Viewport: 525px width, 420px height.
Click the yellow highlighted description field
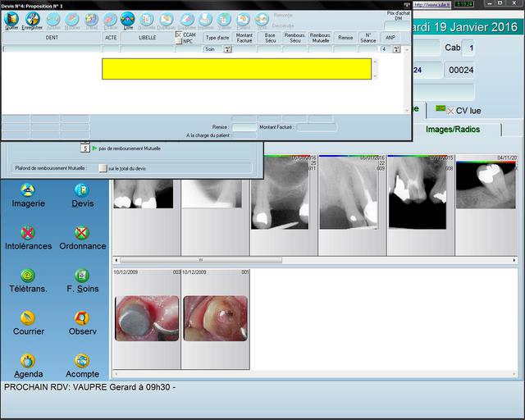coord(237,69)
